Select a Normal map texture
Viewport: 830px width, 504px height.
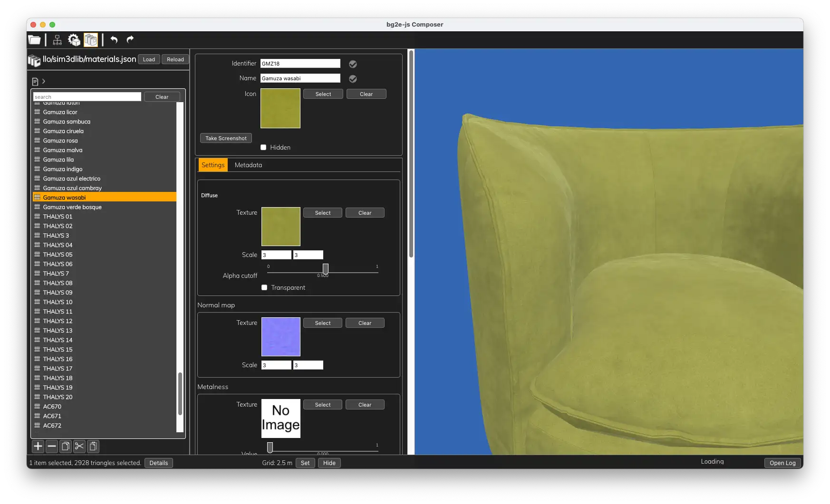point(323,323)
